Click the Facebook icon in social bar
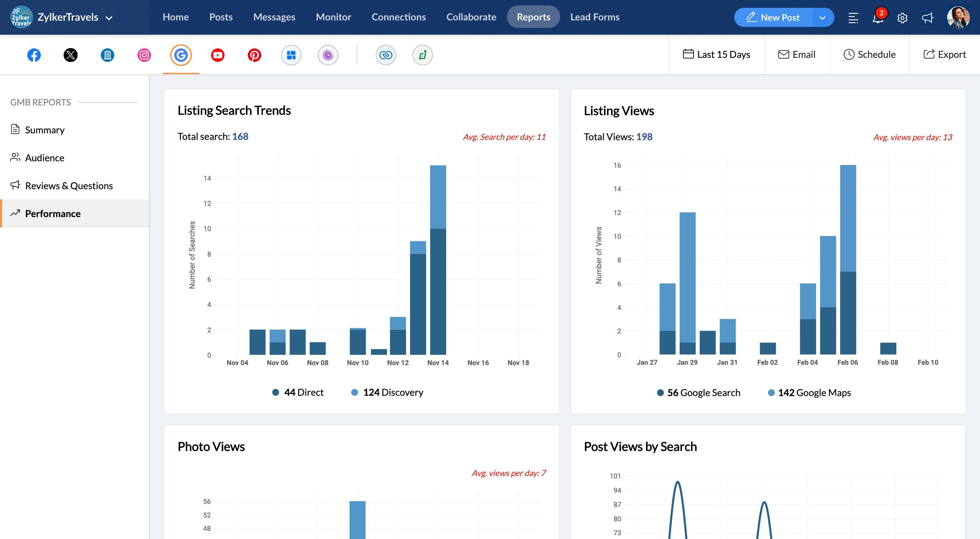980x539 pixels. pyautogui.click(x=34, y=54)
